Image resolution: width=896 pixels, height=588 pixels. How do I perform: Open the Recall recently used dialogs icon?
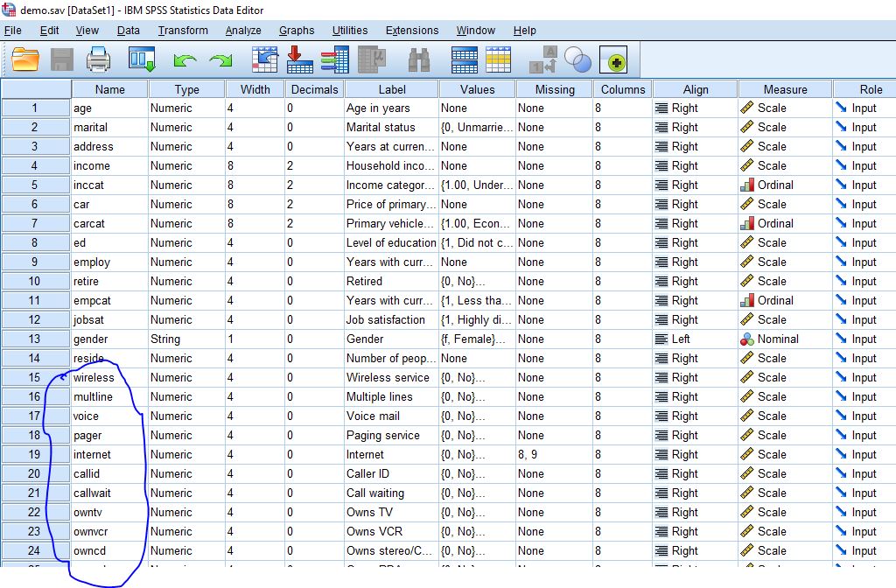pyautogui.click(x=142, y=59)
